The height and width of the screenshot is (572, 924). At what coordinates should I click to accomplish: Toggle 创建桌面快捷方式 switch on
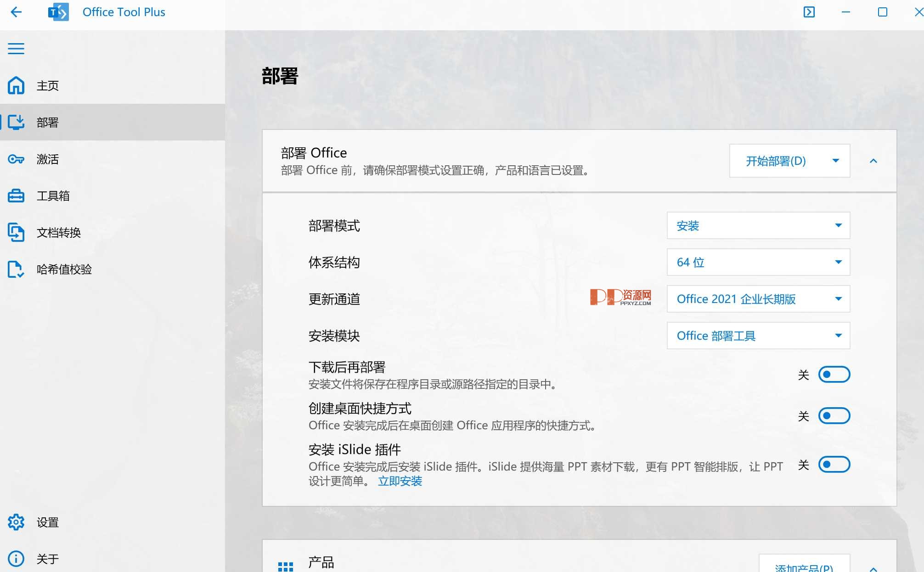[834, 415]
